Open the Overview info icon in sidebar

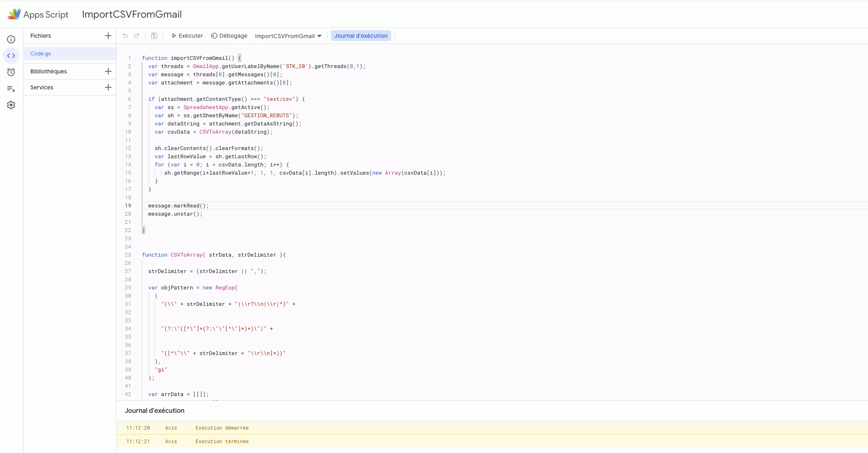coord(11,39)
